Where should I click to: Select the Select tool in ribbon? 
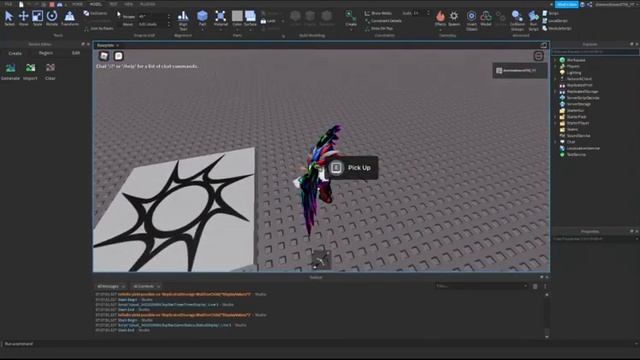click(9, 18)
